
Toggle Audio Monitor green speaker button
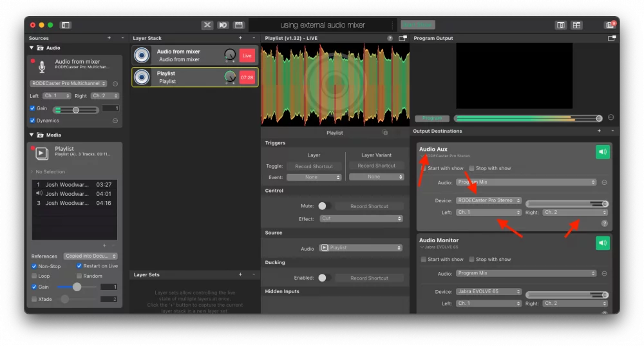pos(603,243)
